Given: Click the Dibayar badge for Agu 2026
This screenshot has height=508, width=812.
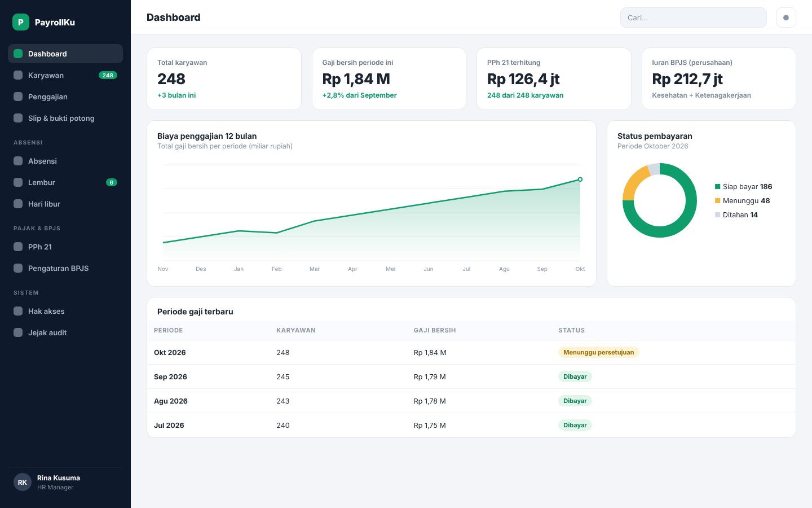Looking at the screenshot, I should tap(575, 401).
